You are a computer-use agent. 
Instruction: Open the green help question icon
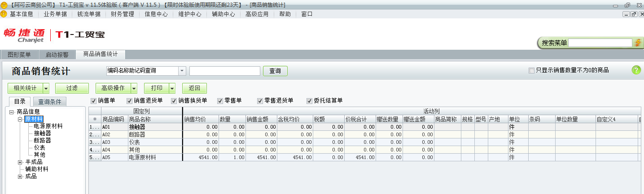tap(636, 70)
